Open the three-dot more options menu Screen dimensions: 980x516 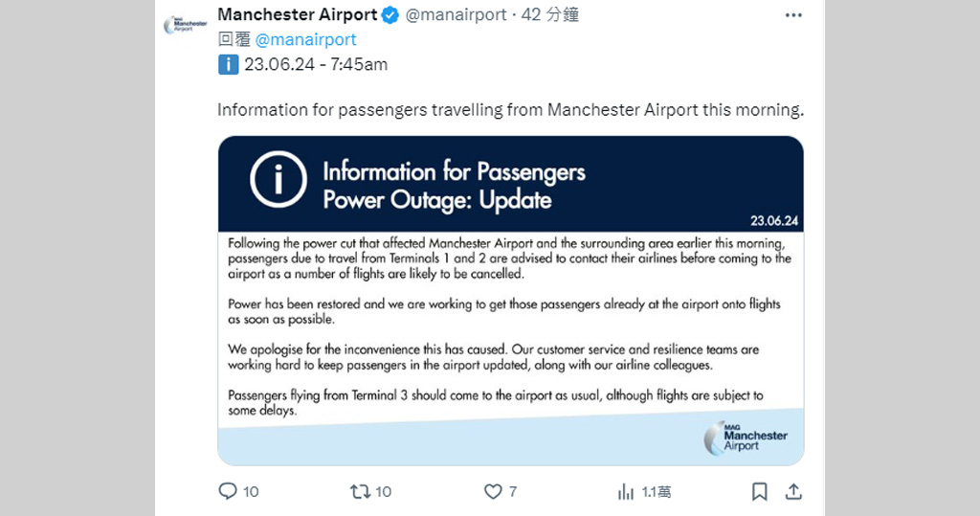click(x=793, y=15)
